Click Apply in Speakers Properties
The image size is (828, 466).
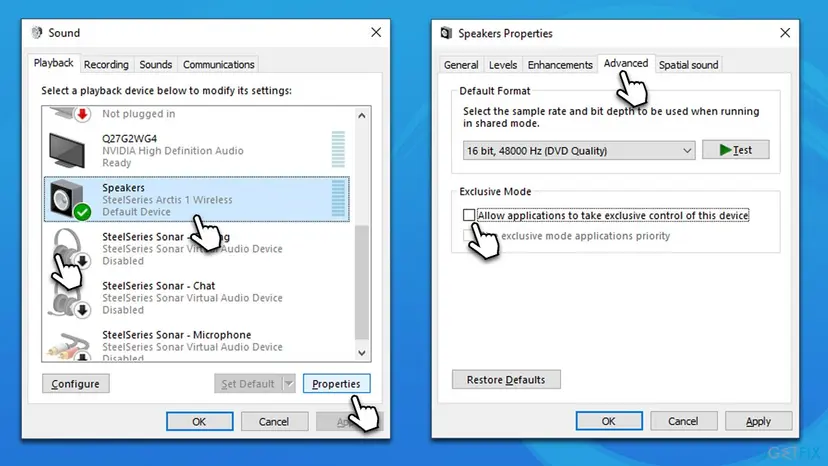(x=758, y=421)
